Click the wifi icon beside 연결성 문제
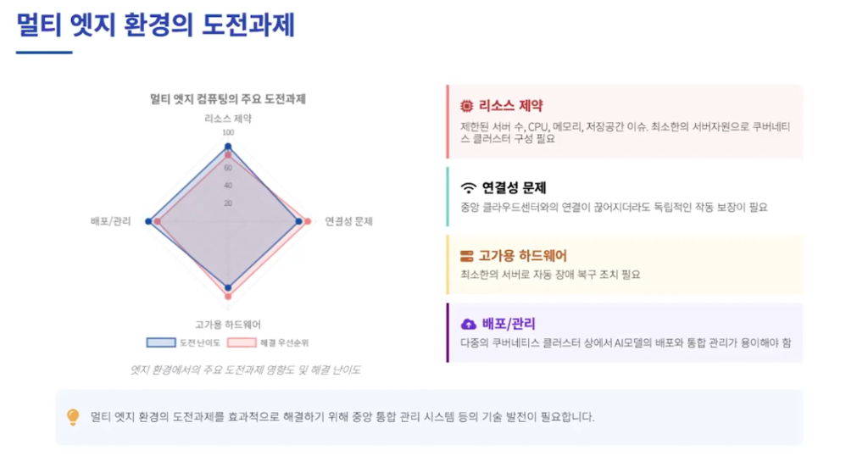Image resolution: width=868 pixels, height=456 pixels. [468, 188]
